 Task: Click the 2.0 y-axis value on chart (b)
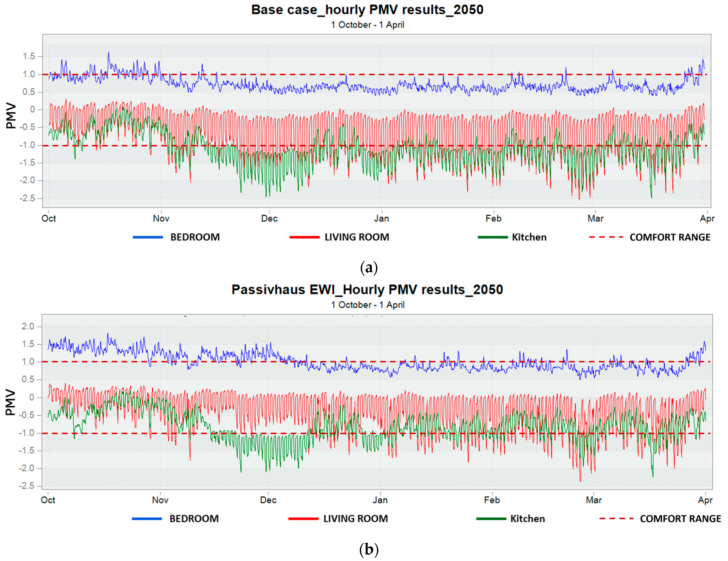(x=28, y=326)
